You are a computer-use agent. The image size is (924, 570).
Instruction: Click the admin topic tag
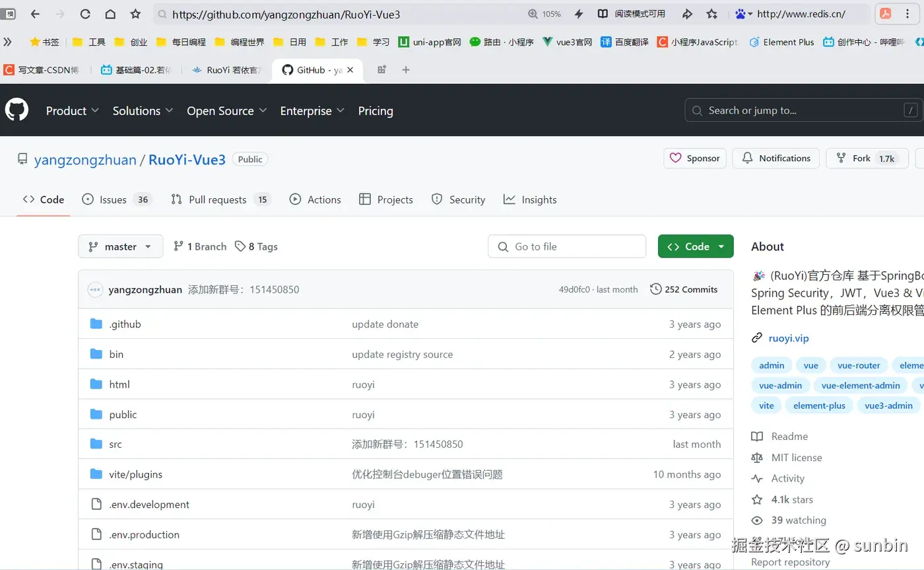[772, 365]
